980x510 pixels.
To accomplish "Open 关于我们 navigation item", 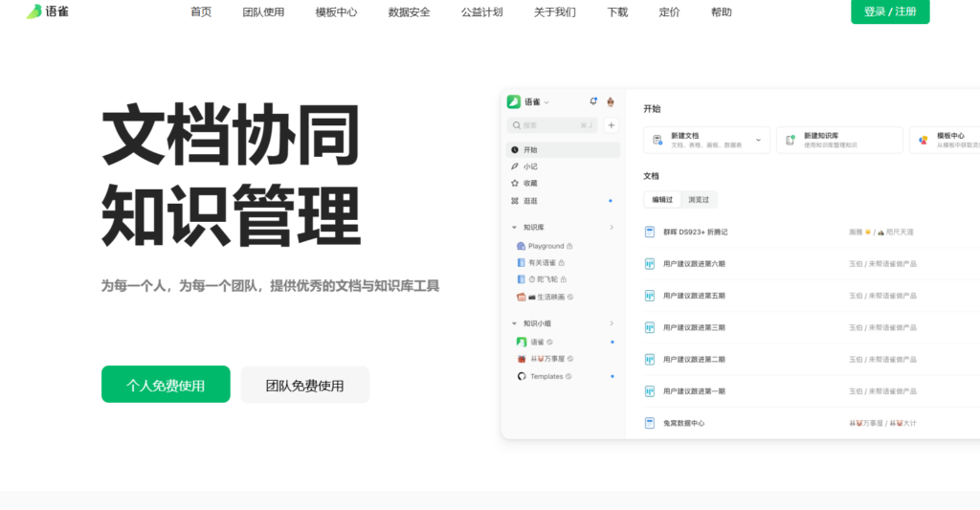I will pyautogui.click(x=555, y=11).
